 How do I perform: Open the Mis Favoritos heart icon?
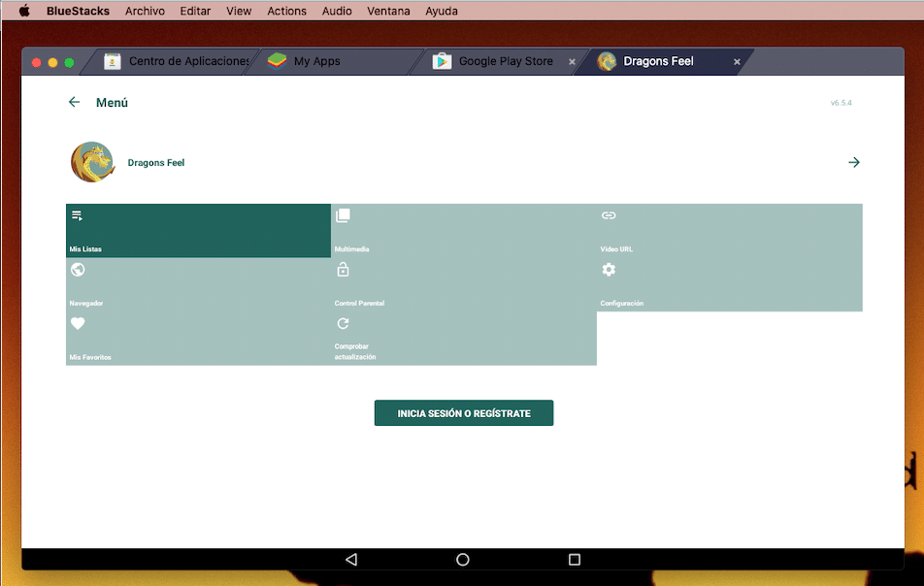(x=78, y=324)
